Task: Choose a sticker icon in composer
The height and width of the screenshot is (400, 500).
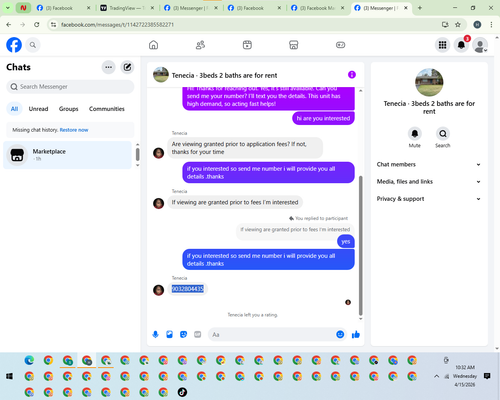Action: pos(183,334)
